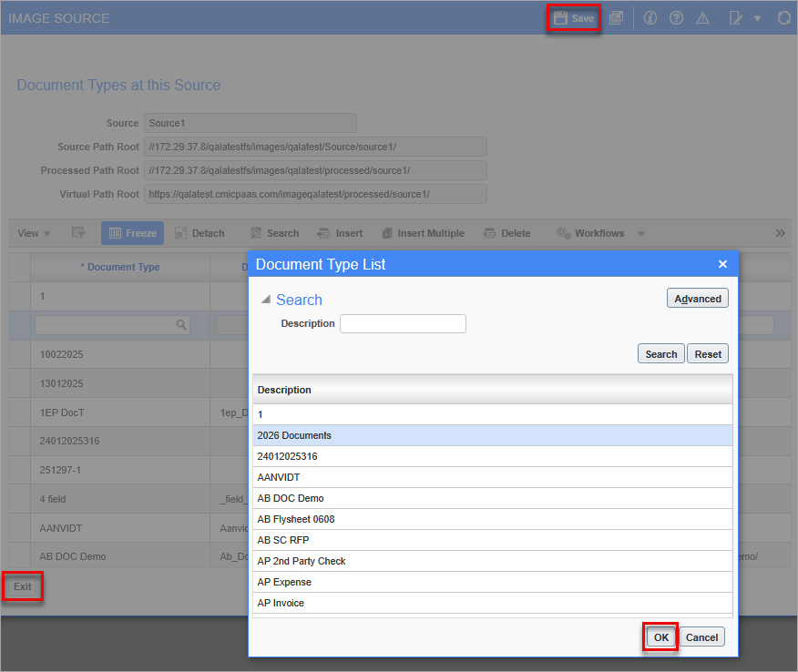Image resolution: width=798 pixels, height=672 pixels.
Task: Click the refresh icon in the header
Action: click(784, 18)
